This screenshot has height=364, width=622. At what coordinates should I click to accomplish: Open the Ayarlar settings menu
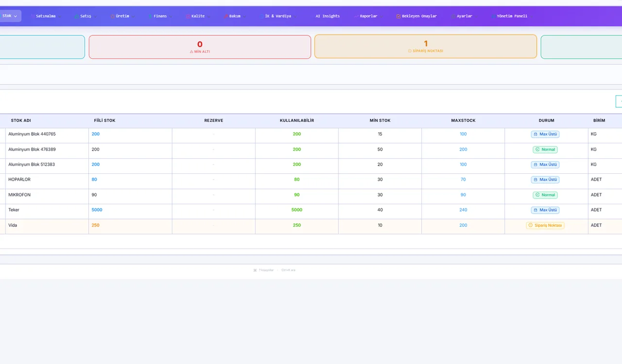pyautogui.click(x=464, y=16)
